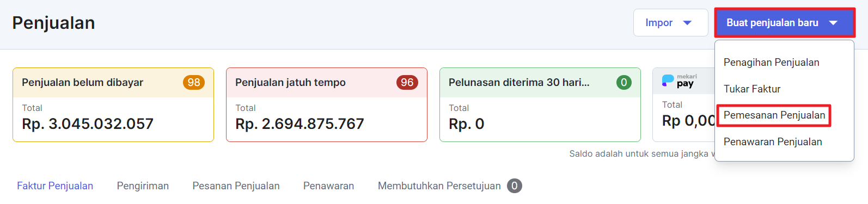Click the green 0 payments received badge
This screenshot has height=204, width=868.
point(624,82)
